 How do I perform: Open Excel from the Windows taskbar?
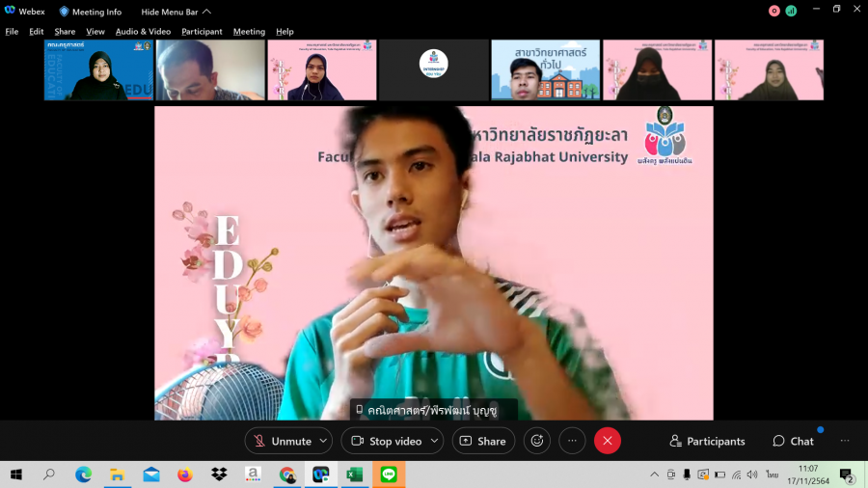point(354,474)
